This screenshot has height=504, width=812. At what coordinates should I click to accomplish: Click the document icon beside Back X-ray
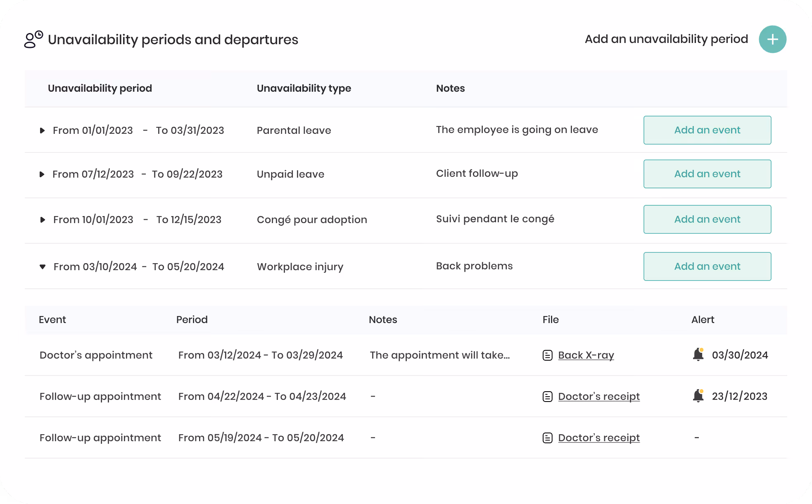pyautogui.click(x=547, y=355)
